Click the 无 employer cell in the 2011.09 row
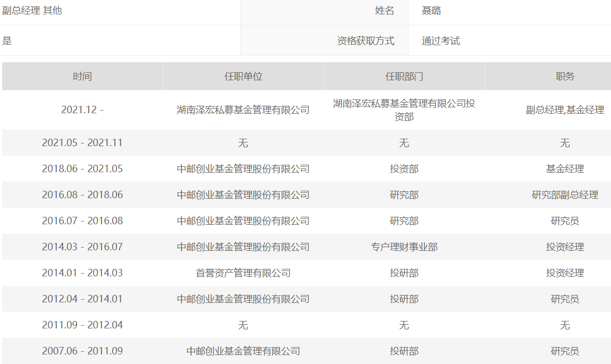Viewport: 611px width, 364px height. pos(243,325)
